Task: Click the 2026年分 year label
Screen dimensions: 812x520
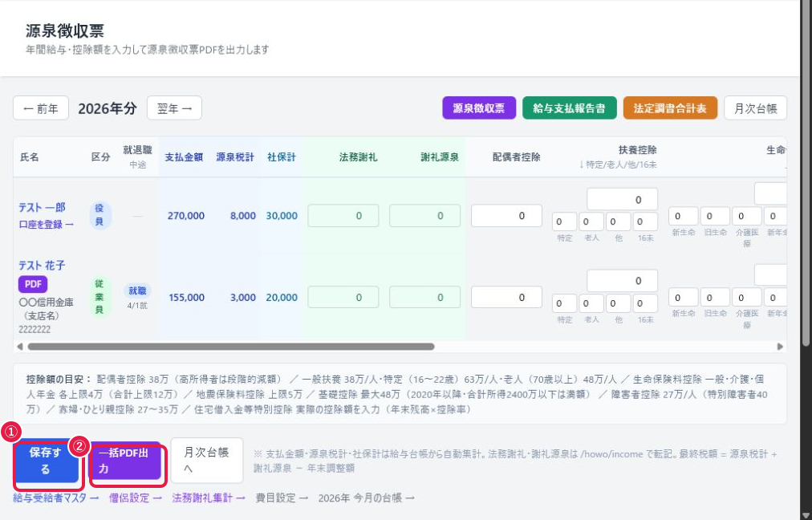Action: pyautogui.click(x=108, y=108)
